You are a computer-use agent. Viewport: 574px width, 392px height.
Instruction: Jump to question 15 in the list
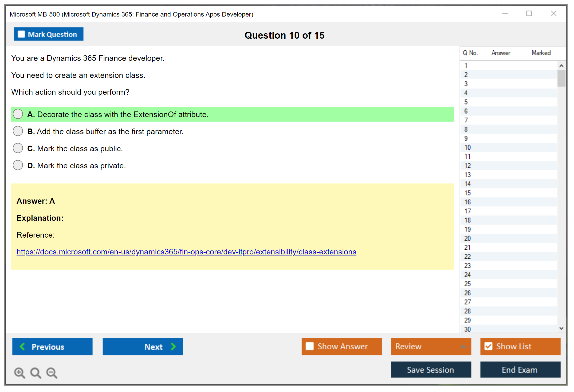(x=467, y=193)
